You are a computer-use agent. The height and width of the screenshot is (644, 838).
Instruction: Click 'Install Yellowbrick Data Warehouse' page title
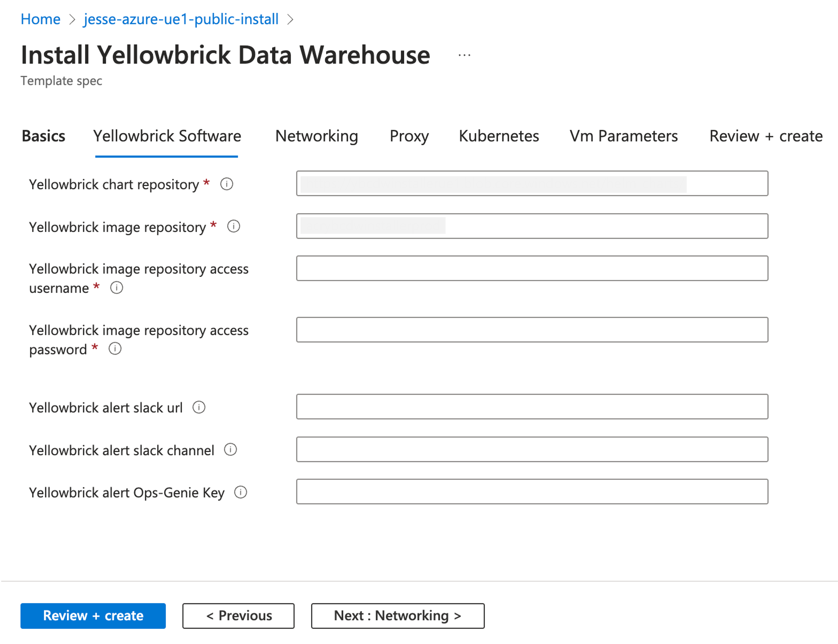pos(225,55)
